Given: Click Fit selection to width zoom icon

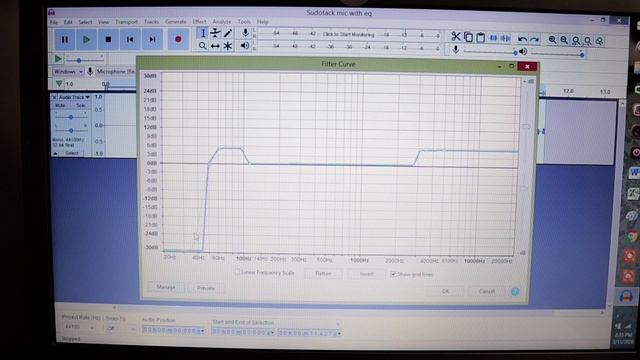Looking at the screenshot, I should (576, 40).
